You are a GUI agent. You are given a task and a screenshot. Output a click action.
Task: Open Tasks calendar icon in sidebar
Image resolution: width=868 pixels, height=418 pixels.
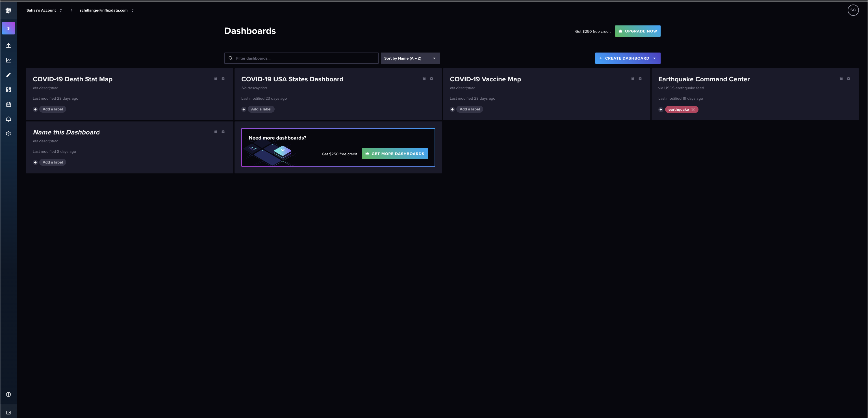[x=8, y=104]
